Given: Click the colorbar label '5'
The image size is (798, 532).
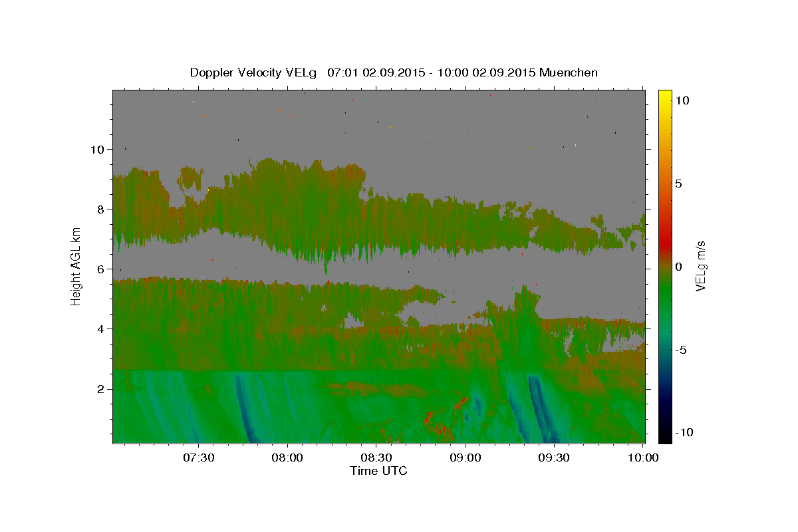Looking at the screenshot, I should 679,184.
